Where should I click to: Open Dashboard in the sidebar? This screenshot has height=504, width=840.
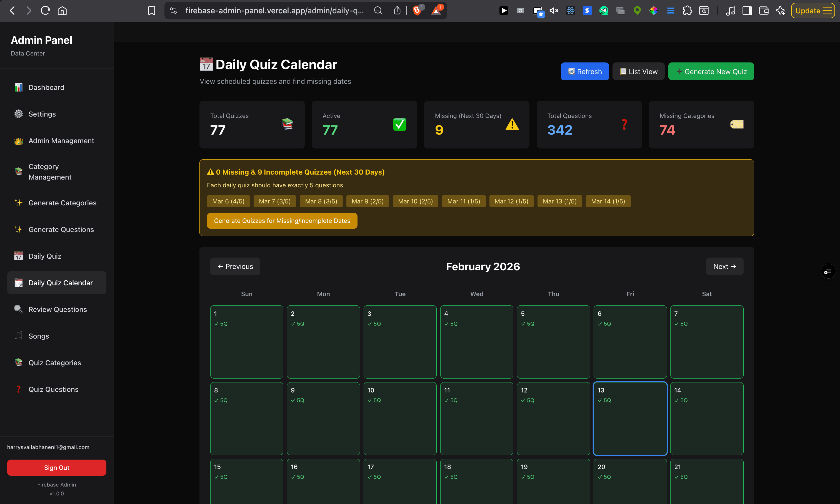[46, 87]
